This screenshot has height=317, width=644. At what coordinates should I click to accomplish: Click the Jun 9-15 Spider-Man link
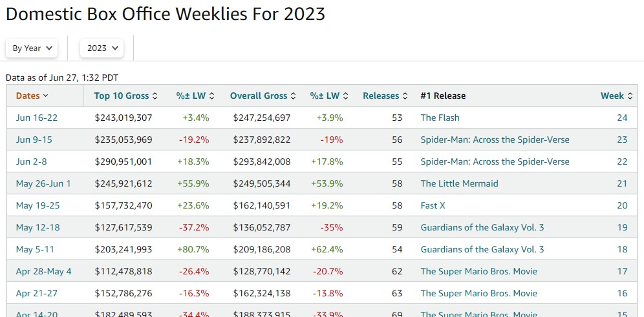495,139
